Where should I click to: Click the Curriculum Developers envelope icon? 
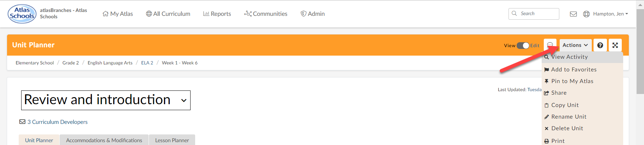pyautogui.click(x=22, y=122)
